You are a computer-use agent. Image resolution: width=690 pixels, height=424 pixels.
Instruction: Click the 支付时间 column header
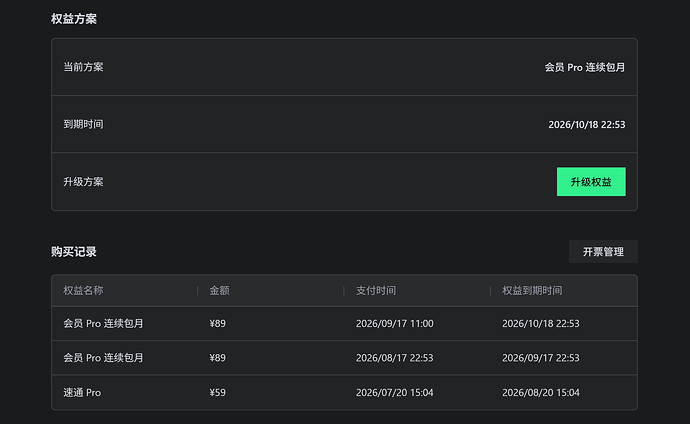[x=376, y=290]
